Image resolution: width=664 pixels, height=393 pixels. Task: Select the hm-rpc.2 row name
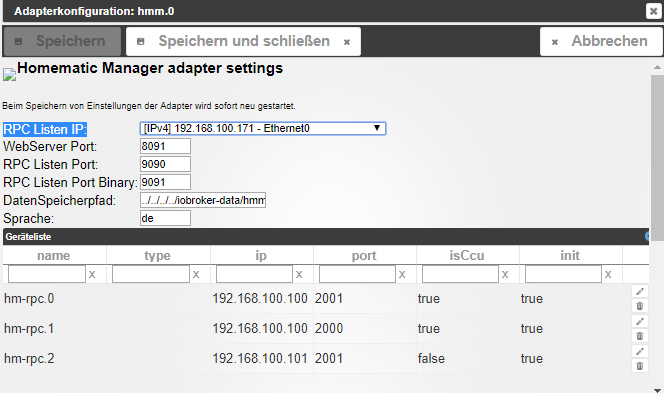(x=29, y=359)
